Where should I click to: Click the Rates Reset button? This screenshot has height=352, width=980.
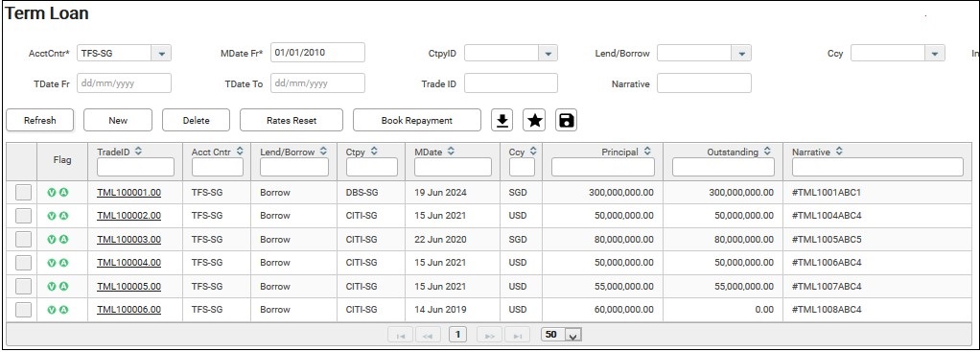click(292, 120)
